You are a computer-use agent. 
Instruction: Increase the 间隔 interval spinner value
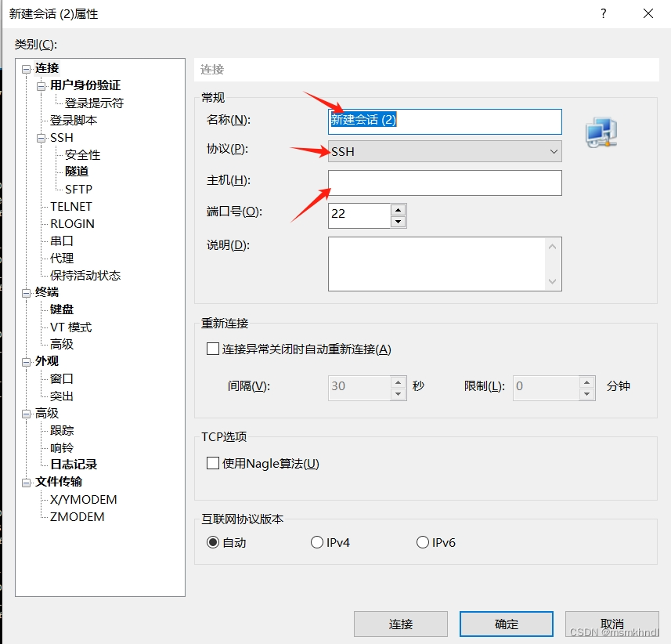click(x=398, y=382)
